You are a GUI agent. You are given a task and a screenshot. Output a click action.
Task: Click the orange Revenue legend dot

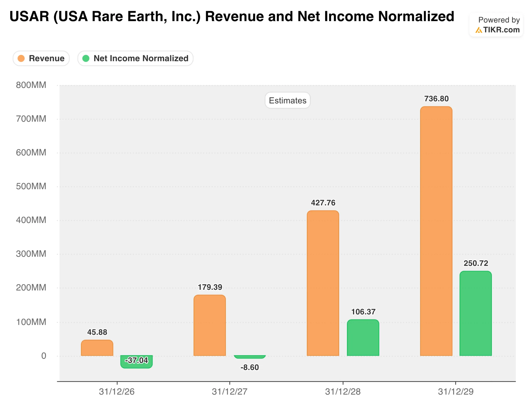(x=21, y=58)
